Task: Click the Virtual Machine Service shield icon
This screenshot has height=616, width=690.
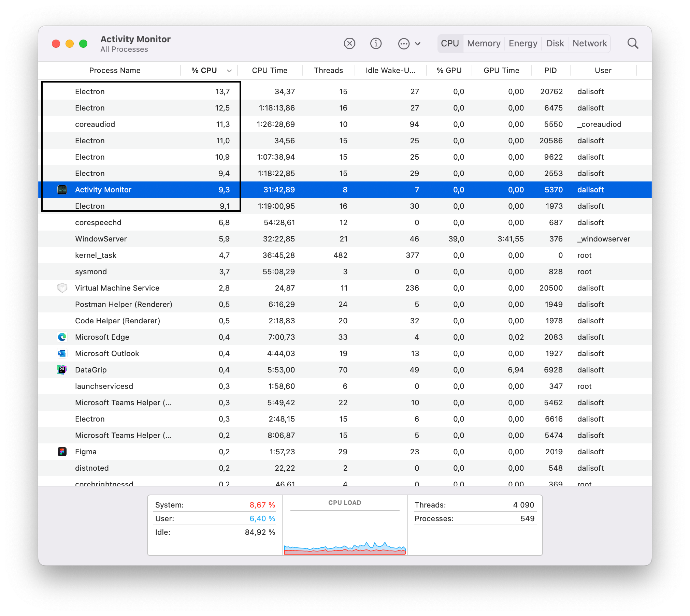Action: tap(62, 288)
